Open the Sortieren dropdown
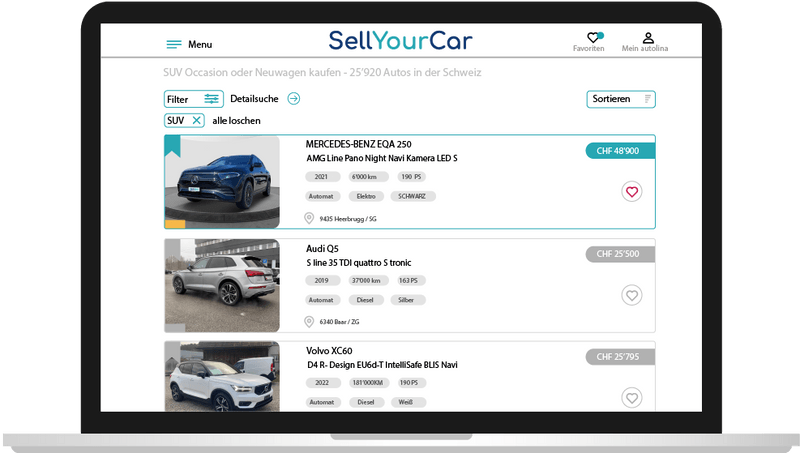This screenshot has width=800, height=453. click(x=620, y=99)
